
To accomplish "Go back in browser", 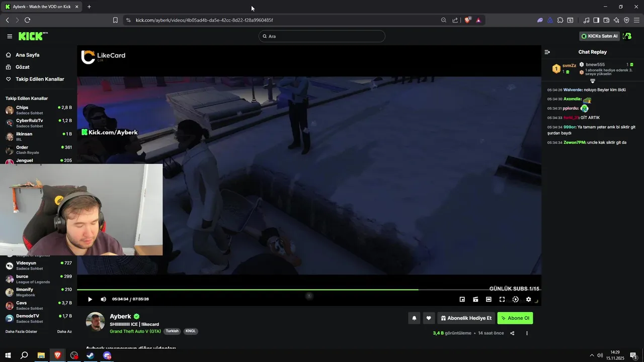I will (8, 20).
